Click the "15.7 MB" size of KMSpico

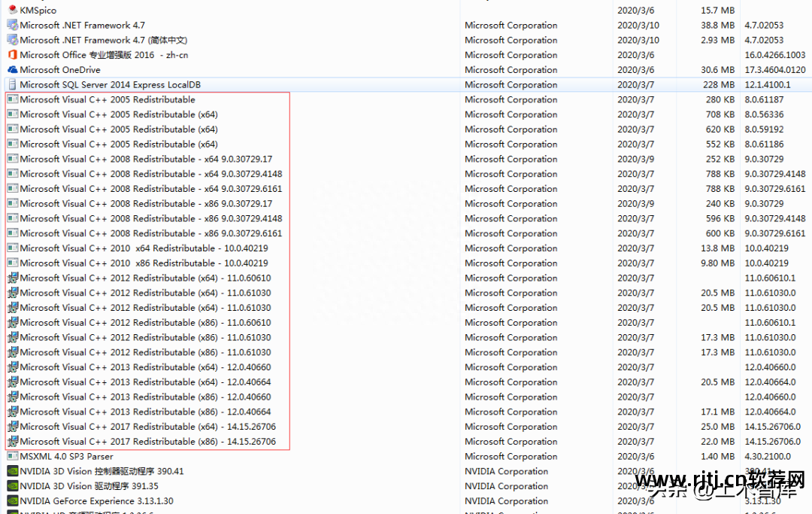(x=718, y=10)
